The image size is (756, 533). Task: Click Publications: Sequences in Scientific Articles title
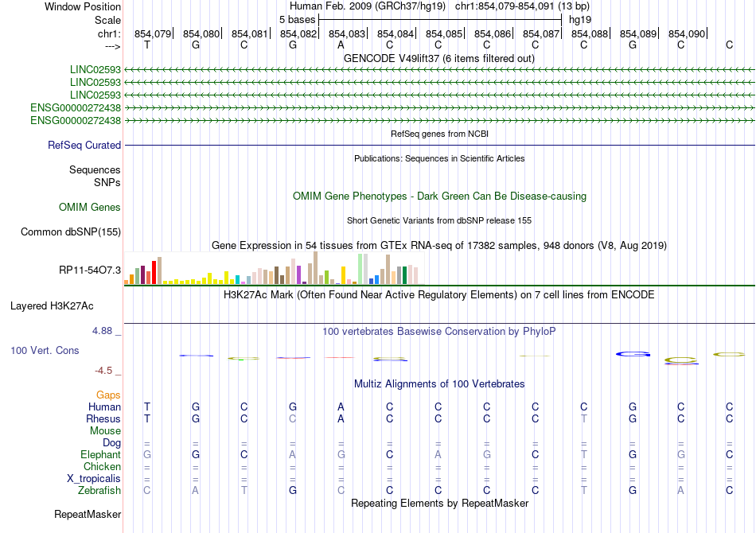[439, 158]
